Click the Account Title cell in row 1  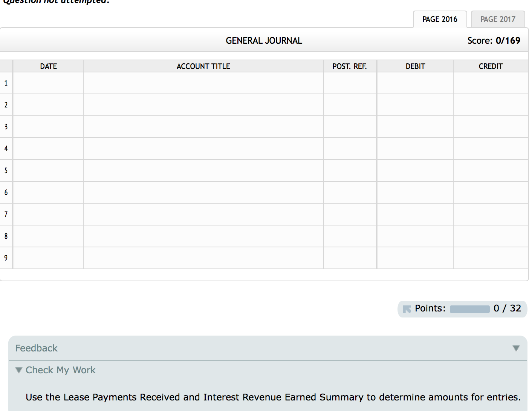203,83
